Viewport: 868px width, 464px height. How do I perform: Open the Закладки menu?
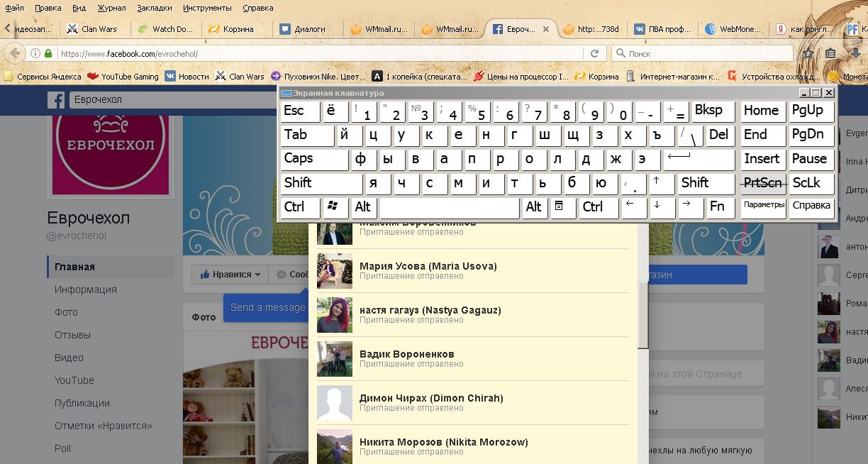coord(154,9)
